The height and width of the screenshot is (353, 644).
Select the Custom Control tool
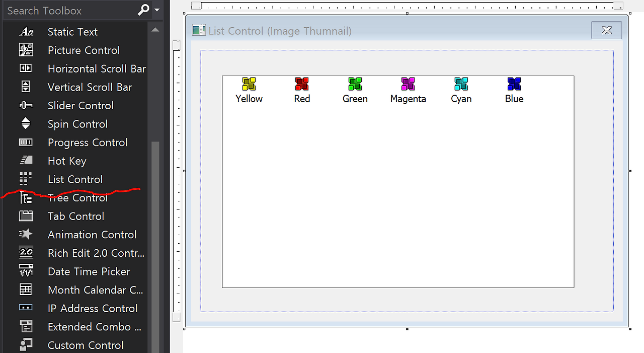tap(85, 344)
